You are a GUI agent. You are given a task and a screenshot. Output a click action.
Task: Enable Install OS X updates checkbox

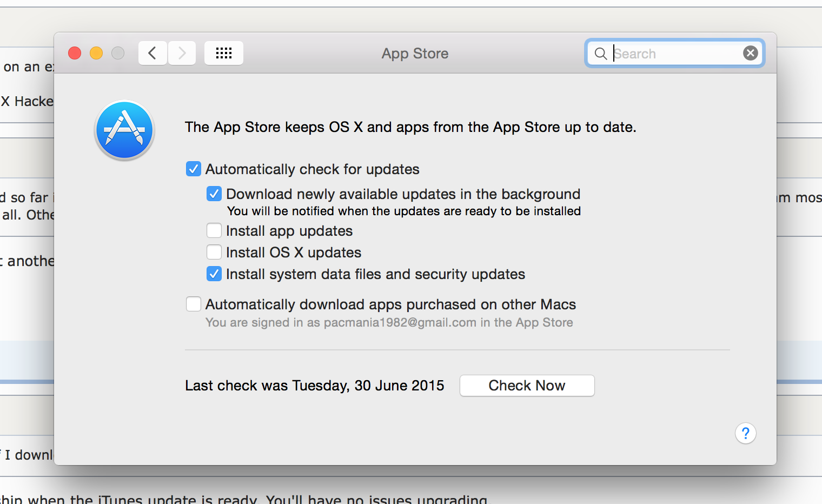(x=214, y=253)
